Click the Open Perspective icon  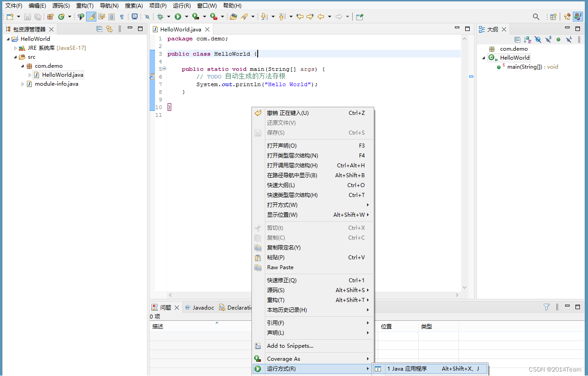click(x=553, y=17)
